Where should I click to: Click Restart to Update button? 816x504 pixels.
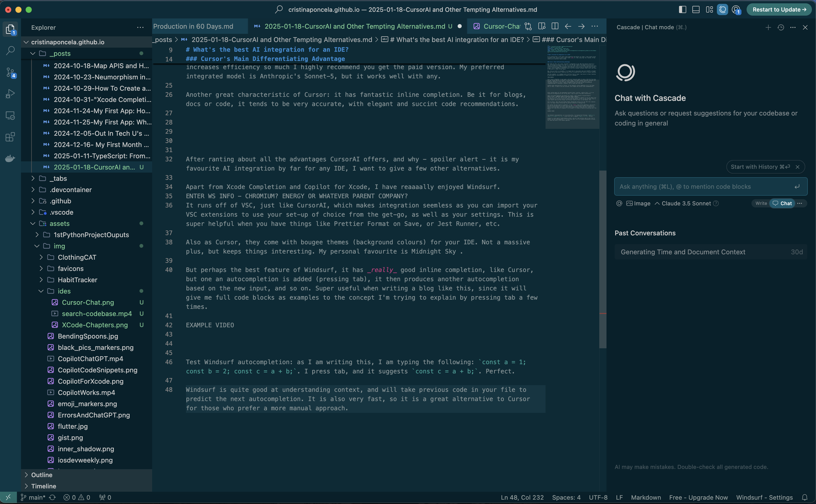coord(779,9)
